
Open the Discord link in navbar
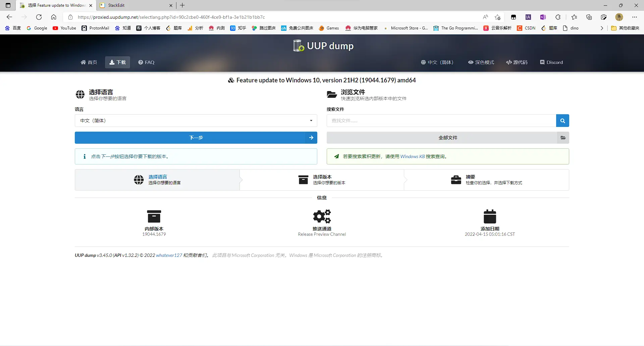click(551, 62)
